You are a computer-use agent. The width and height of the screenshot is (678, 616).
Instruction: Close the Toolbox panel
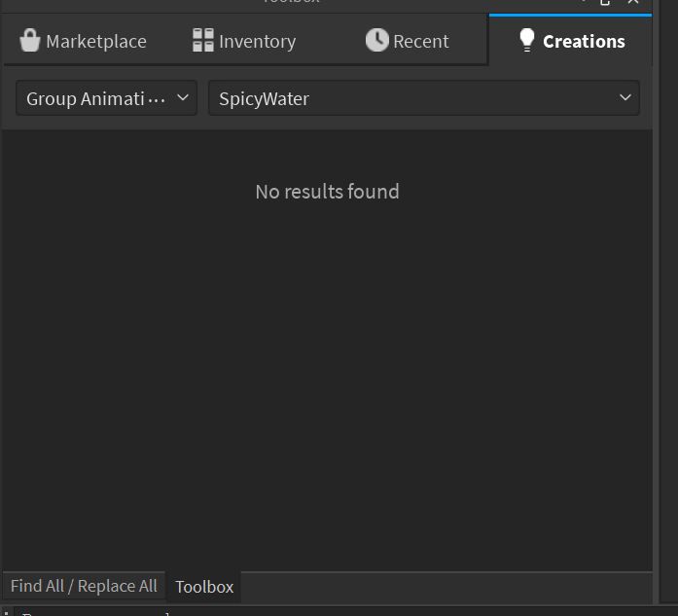click(x=633, y=2)
